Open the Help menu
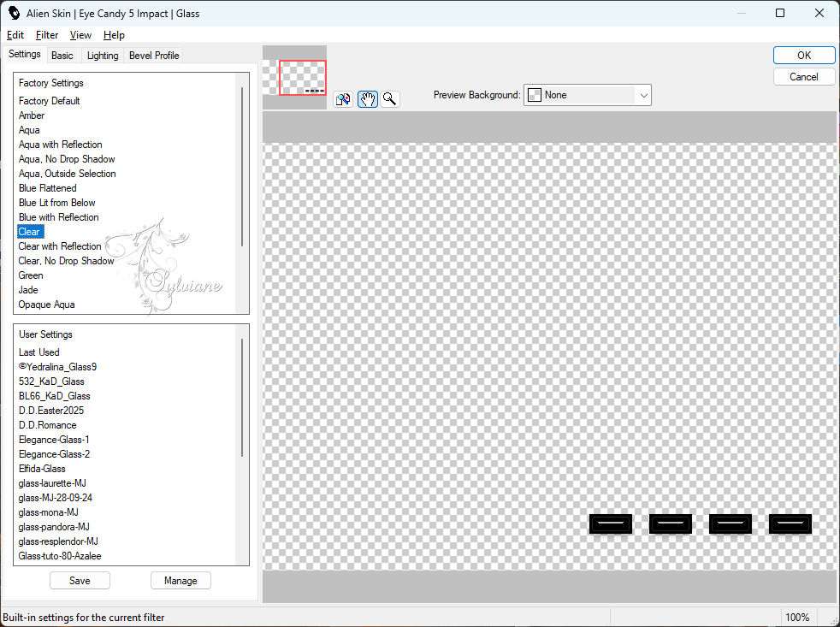This screenshot has width=840, height=627. tap(114, 35)
